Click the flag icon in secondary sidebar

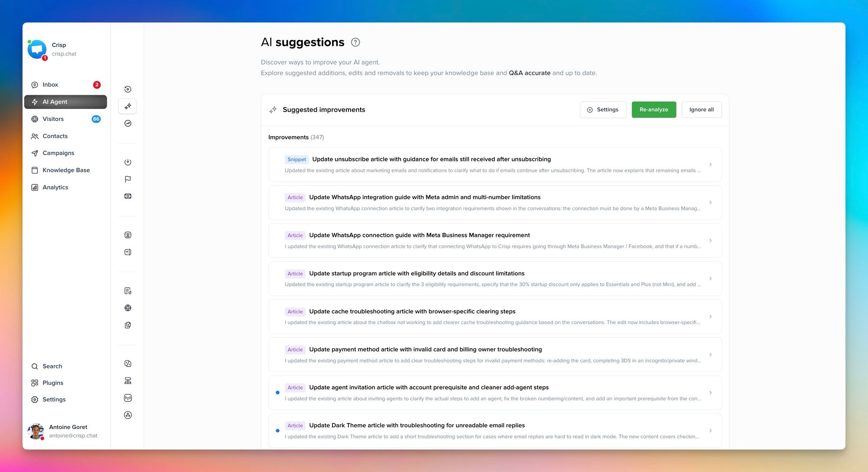click(128, 179)
